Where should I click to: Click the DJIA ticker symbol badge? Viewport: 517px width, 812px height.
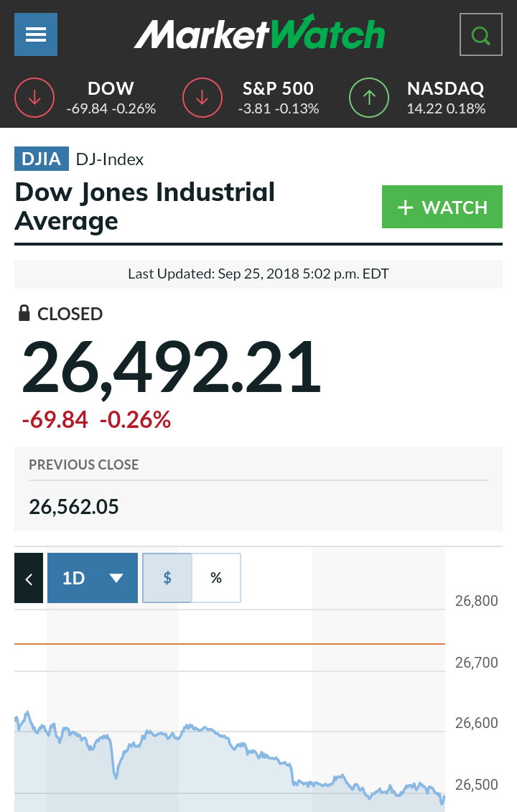tap(42, 159)
